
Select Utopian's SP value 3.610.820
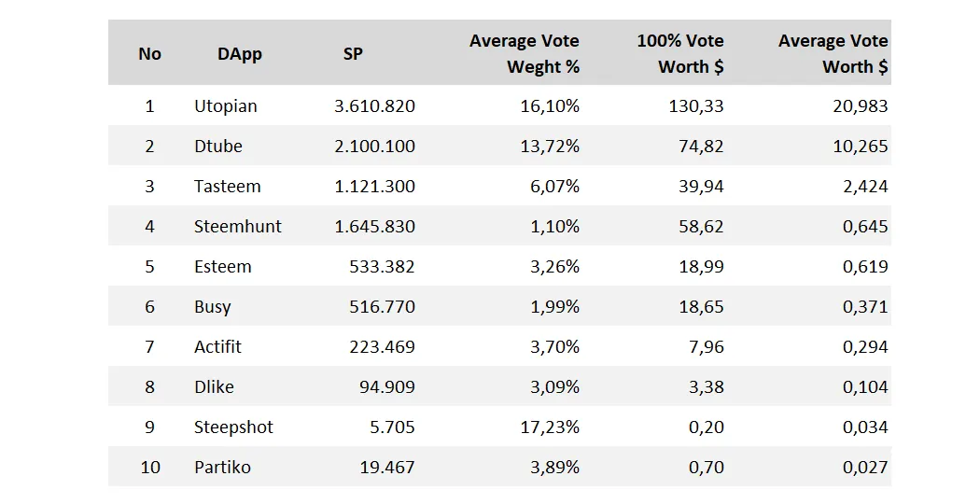click(x=374, y=106)
